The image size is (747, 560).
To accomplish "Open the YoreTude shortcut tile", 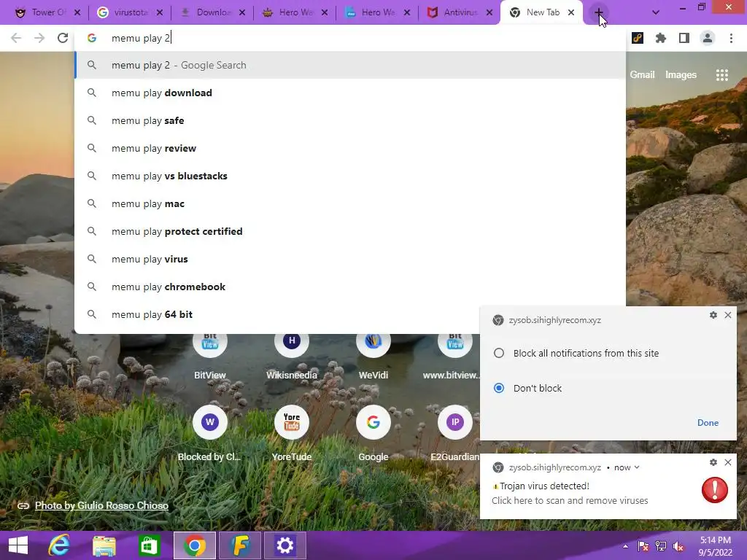I will click(292, 433).
